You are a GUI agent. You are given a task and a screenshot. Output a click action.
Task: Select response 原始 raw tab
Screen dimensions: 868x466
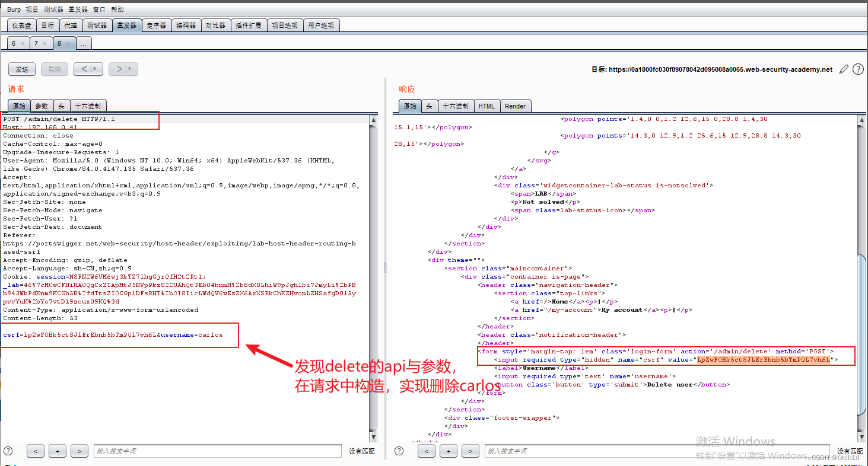pos(411,106)
